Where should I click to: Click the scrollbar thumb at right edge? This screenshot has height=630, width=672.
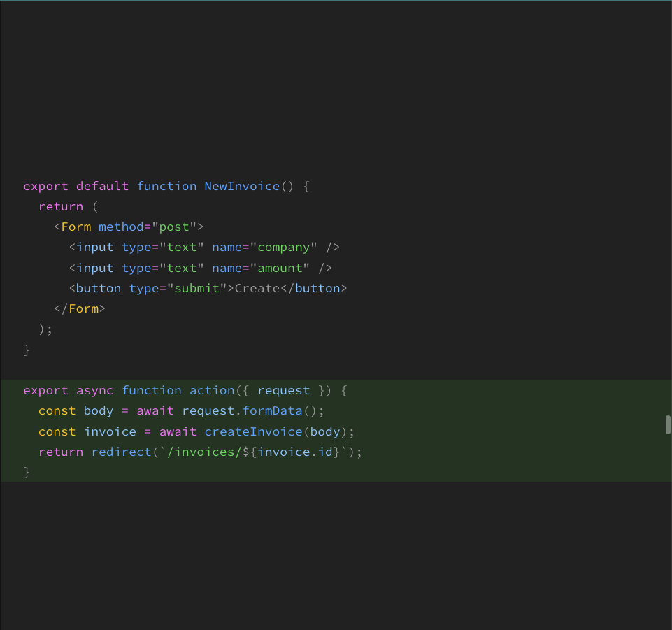(x=668, y=424)
